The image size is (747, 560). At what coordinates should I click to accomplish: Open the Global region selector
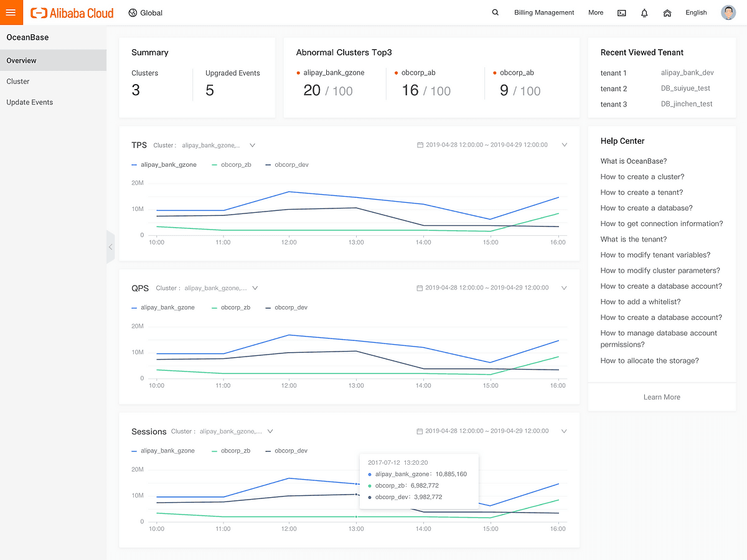tap(146, 12)
